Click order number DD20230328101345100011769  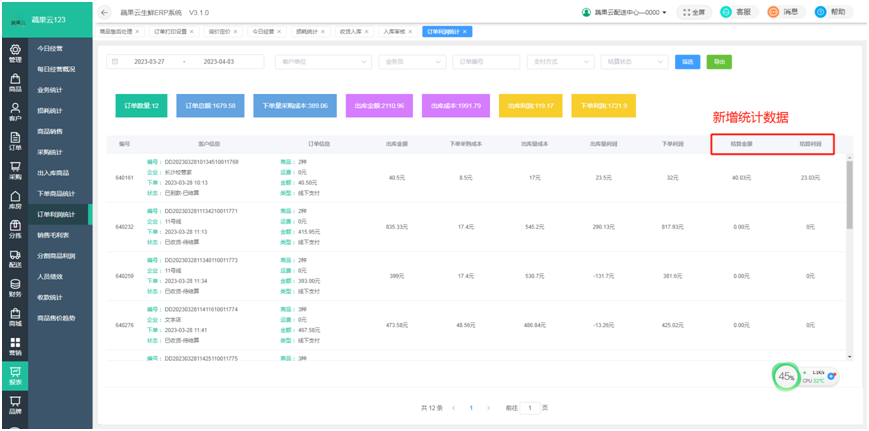coord(201,162)
